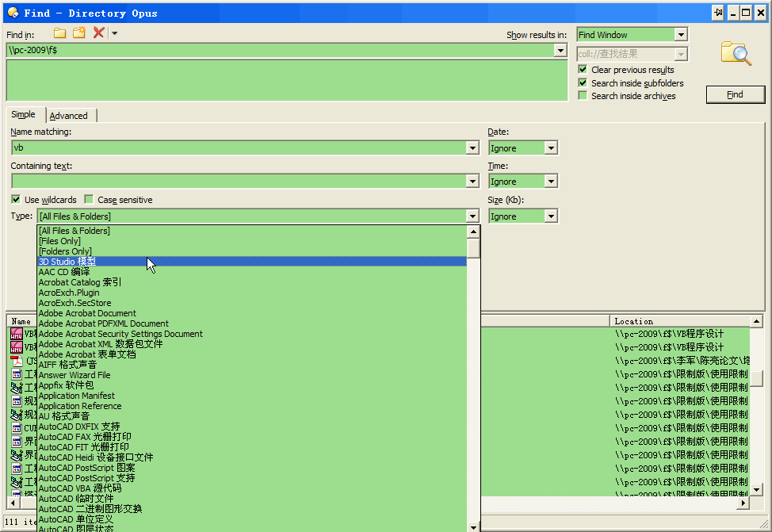Click the browse folder icon beside Find in
The width and height of the screenshot is (772, 532).
coord(60,33)
